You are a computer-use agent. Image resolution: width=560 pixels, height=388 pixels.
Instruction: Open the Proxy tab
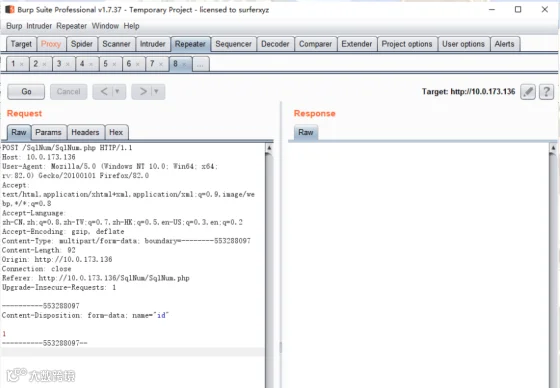pos(51,44)
